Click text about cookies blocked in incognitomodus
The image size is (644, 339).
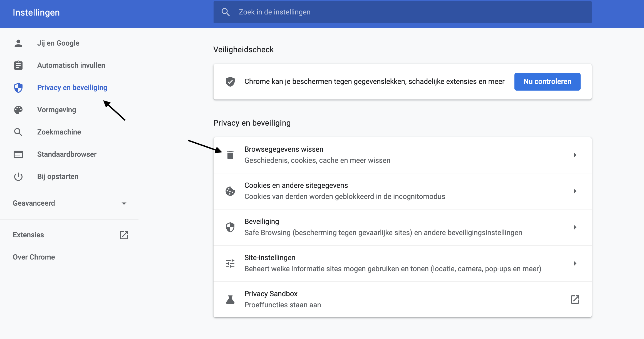tap(345, 196)
